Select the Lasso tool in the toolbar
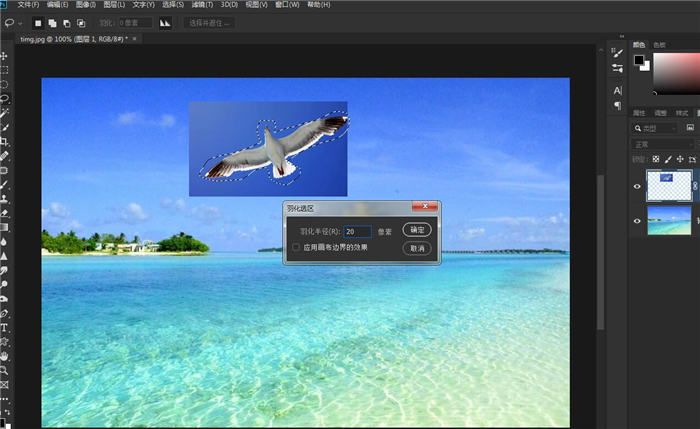Screen dimensions: 700x429 tap(5, 99)
